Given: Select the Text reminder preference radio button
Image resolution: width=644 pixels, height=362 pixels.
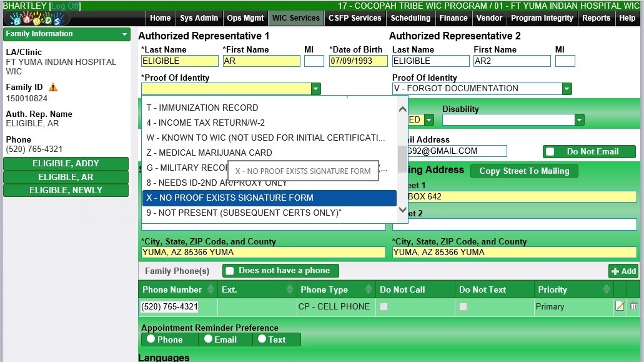Looking at the screenshot, I should tap(262, 339).
